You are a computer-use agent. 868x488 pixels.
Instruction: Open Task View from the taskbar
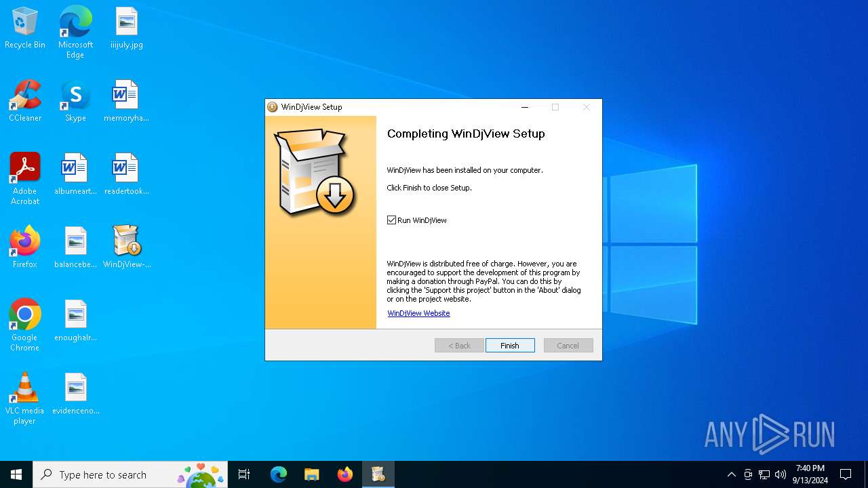(244, 474)
